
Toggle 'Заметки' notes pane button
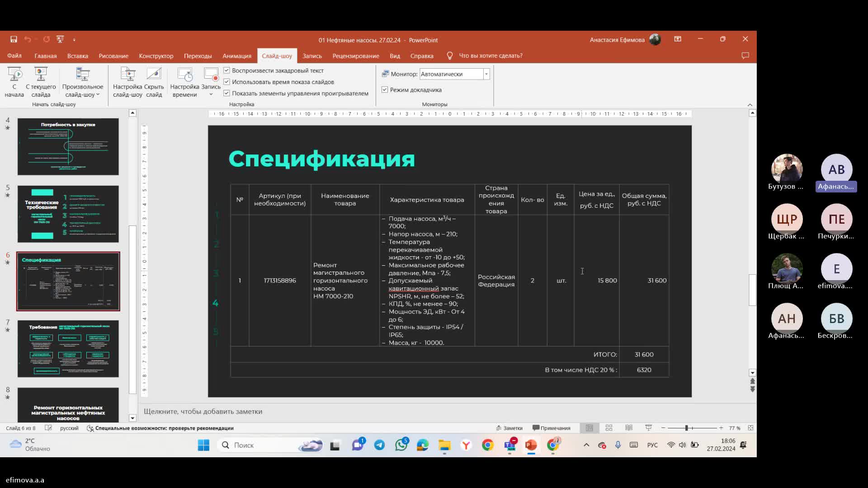coord(509,428)
